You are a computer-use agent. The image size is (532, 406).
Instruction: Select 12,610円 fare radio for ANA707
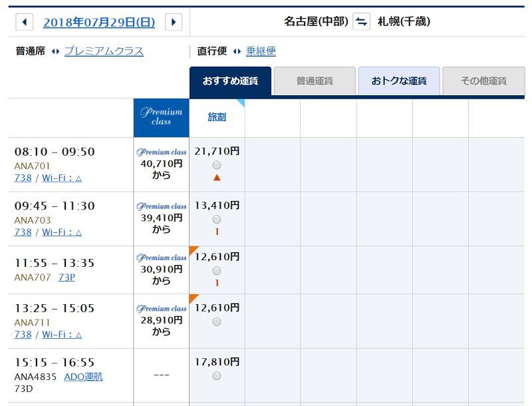click(217, 271)
